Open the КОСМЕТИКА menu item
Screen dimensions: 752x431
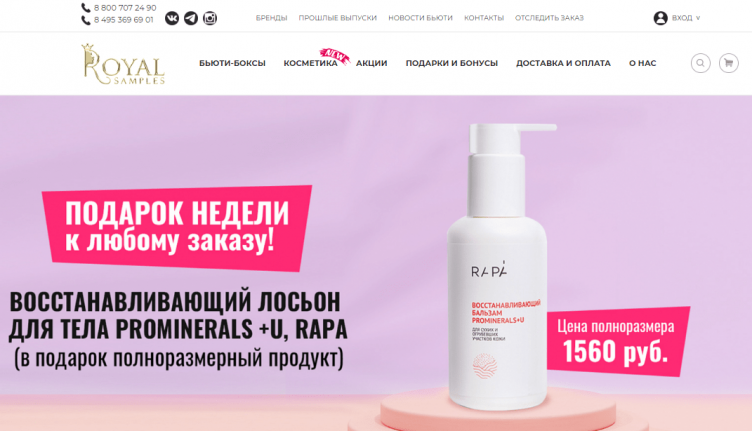(x=310, y=63)
